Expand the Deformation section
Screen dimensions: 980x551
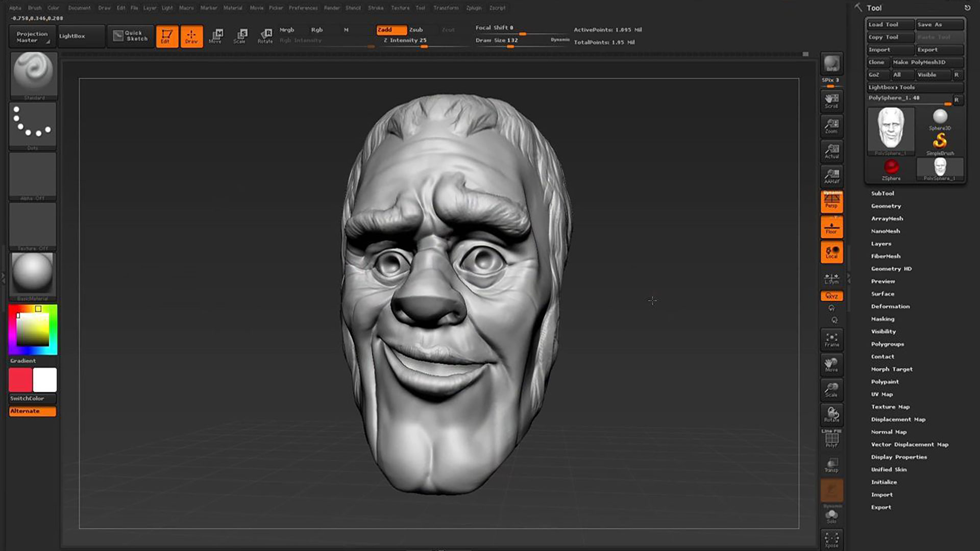coord(890,307)
